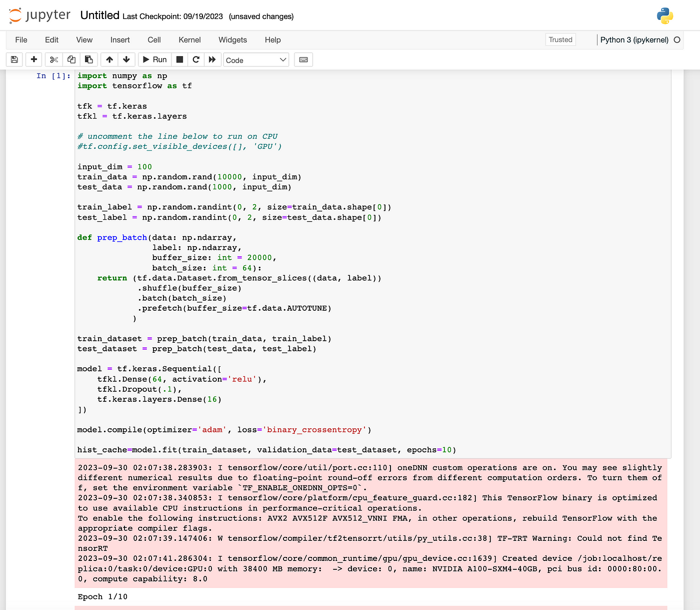Open the File menu
700x610 pixels.
tap(21, 40)
